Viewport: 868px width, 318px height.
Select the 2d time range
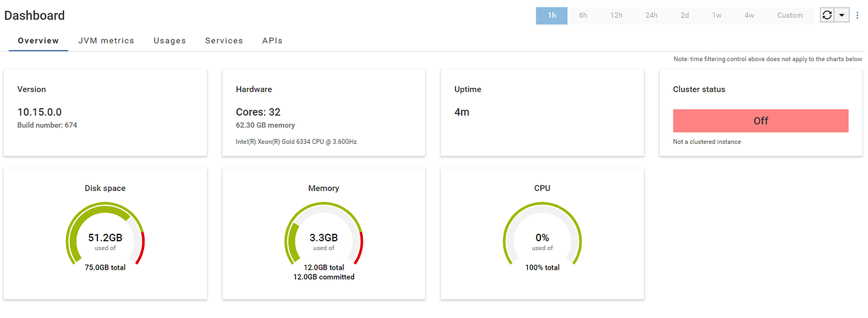[x=684, y=16]
